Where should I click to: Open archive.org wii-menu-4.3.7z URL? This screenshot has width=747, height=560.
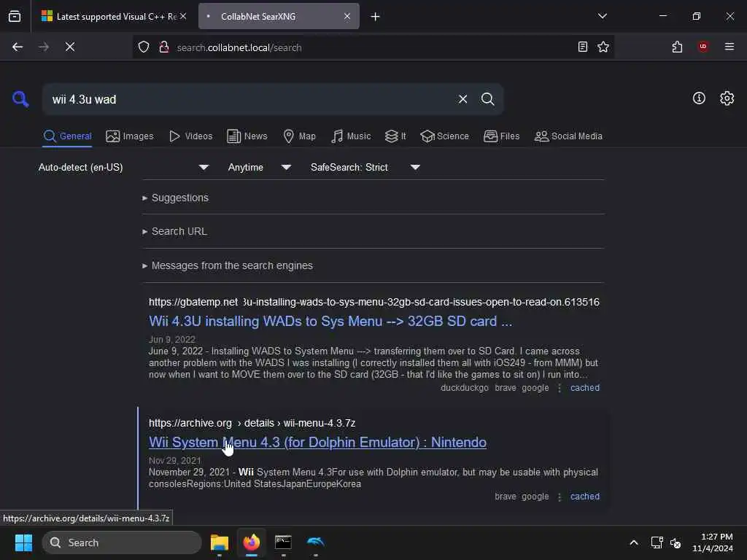point(252,423)
